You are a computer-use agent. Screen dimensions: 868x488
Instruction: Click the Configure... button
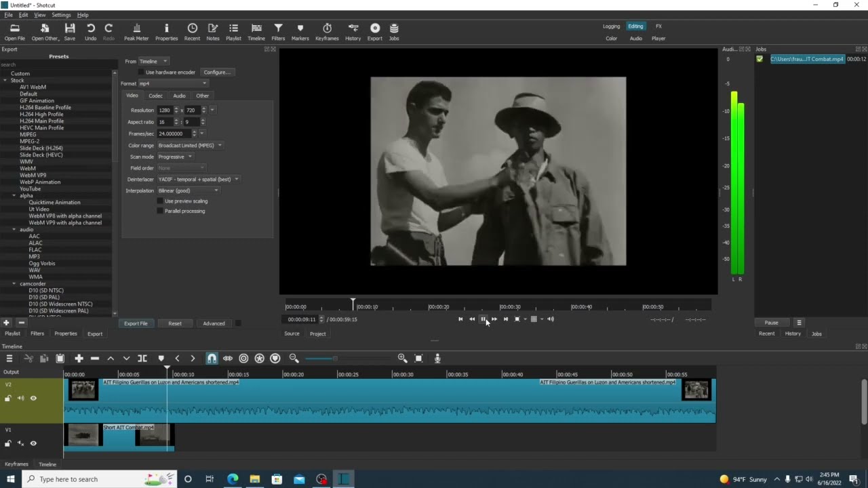pyautogui.click(x=217, y=72)
